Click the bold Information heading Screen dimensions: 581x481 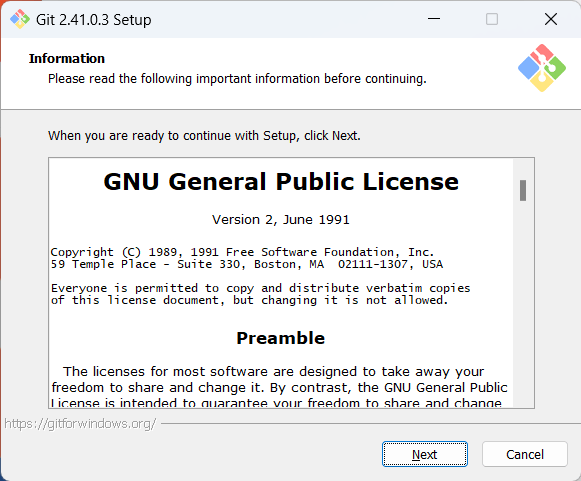coord(67,59)
